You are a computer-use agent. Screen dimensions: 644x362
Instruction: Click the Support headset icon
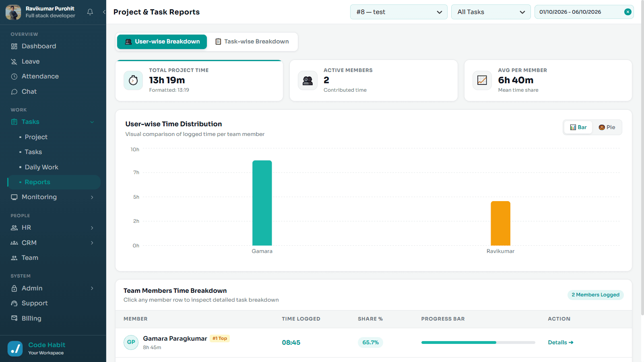[x=14, y=303]
